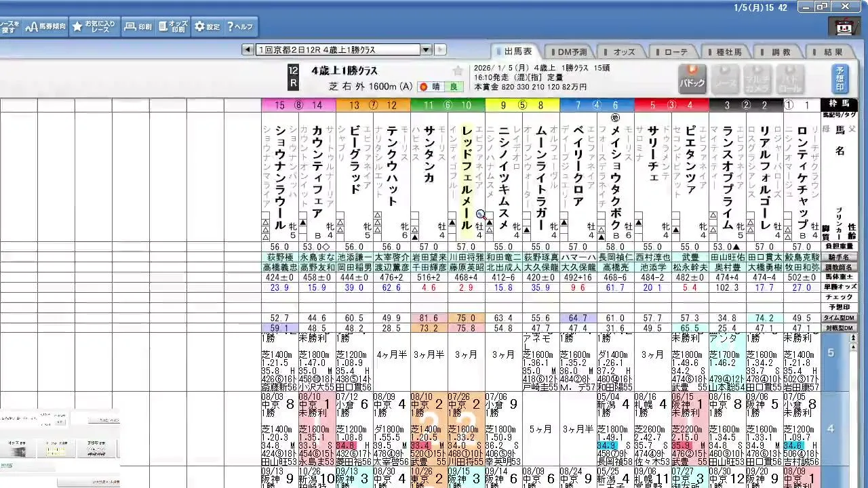Launch the パドック paddock video
868x488 pixels.
click(692, 79)
